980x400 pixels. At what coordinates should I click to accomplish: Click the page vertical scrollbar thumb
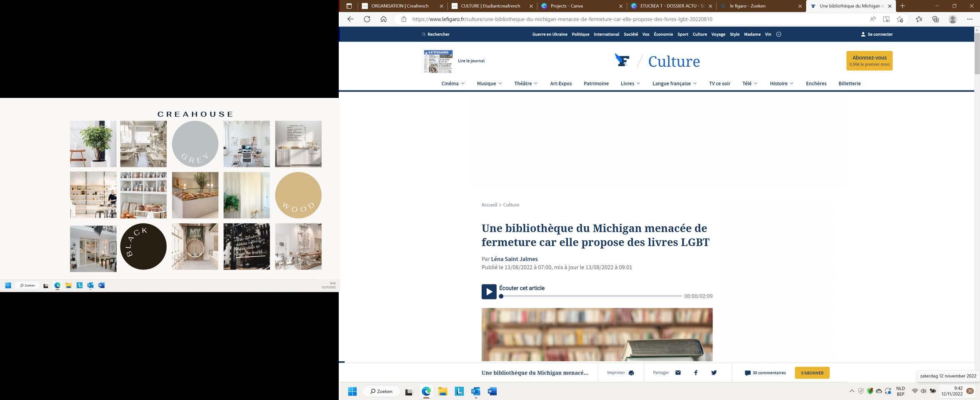[x=977, y=53]
